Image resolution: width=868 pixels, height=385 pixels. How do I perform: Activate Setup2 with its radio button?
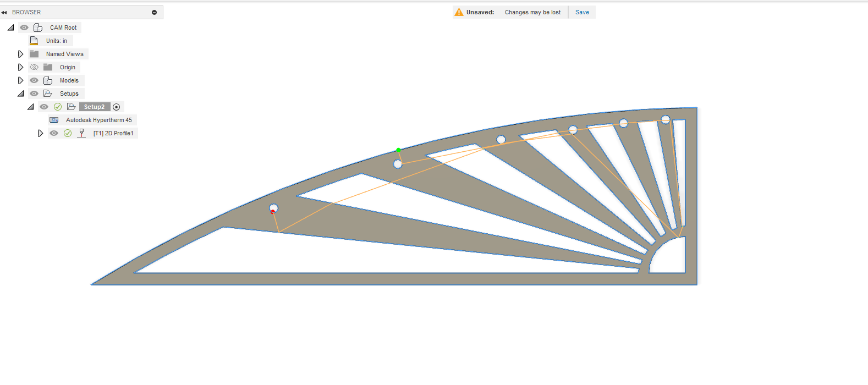(116, 107)
